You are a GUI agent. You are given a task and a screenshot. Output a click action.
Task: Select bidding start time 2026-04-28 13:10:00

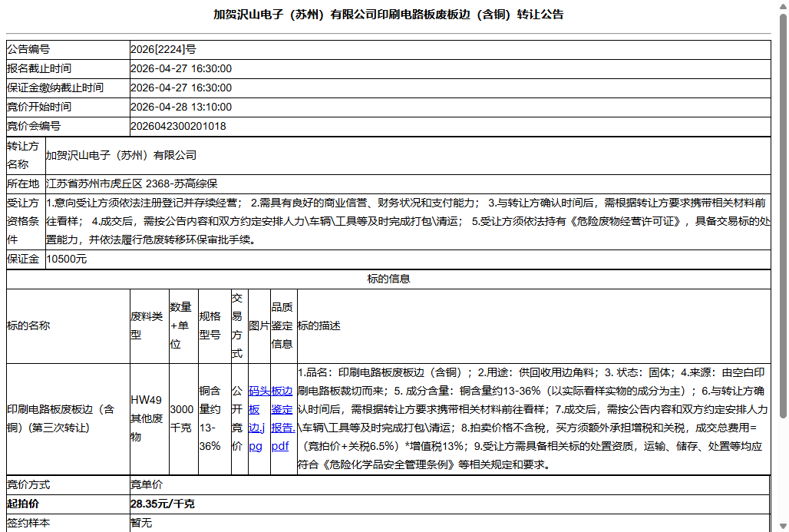tap(181, 107)
